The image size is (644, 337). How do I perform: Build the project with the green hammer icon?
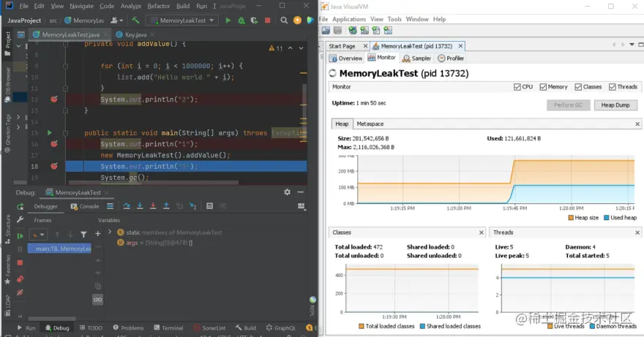(x=135, y=20)
